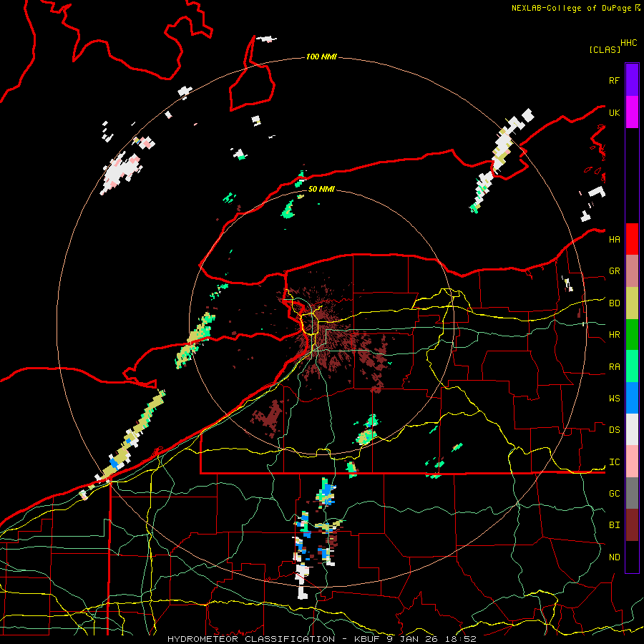Click the light pink IC legend swatch
Viewport: 644px width, 644px height.
632,462
